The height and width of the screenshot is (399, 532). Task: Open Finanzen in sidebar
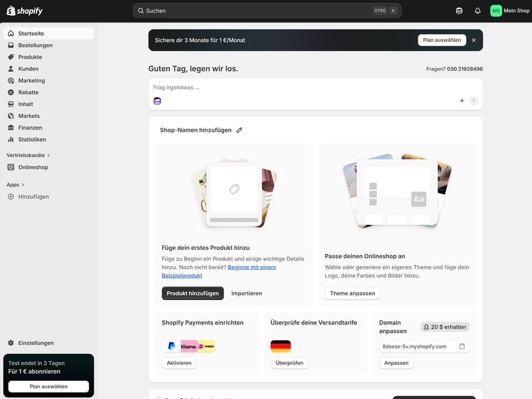[49, 128]
